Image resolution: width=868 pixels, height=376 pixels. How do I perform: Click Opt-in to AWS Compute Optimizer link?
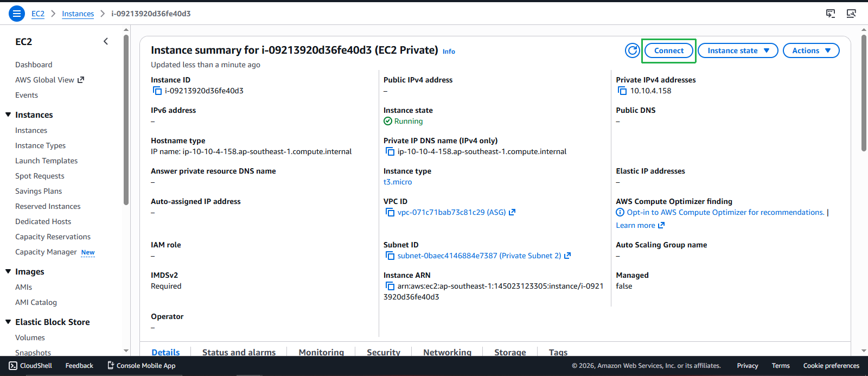725,212
